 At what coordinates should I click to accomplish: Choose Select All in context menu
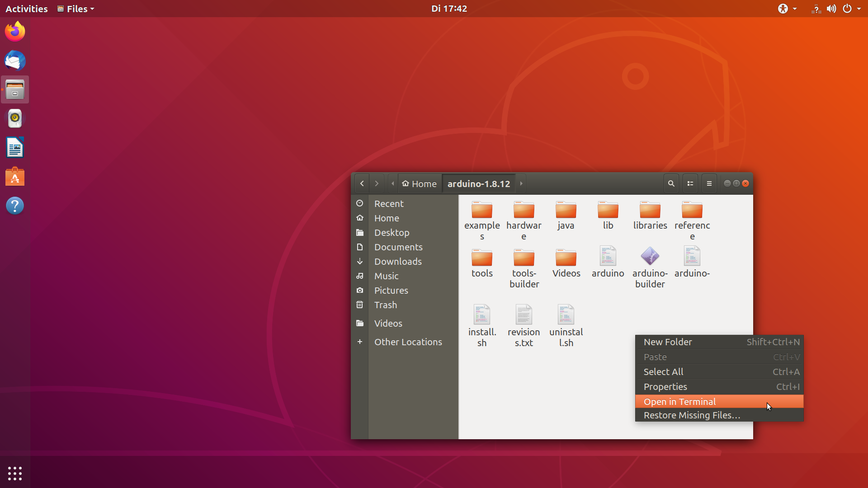719,372
